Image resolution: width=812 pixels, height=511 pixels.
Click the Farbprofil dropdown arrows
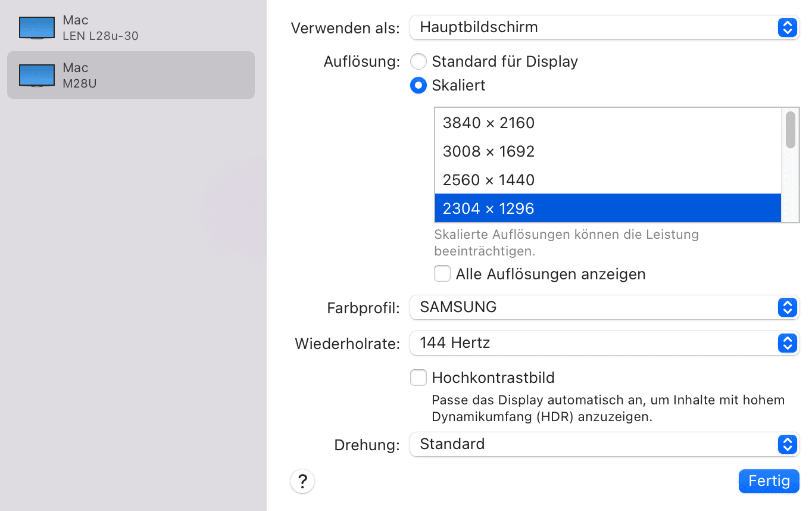[787, 307]
